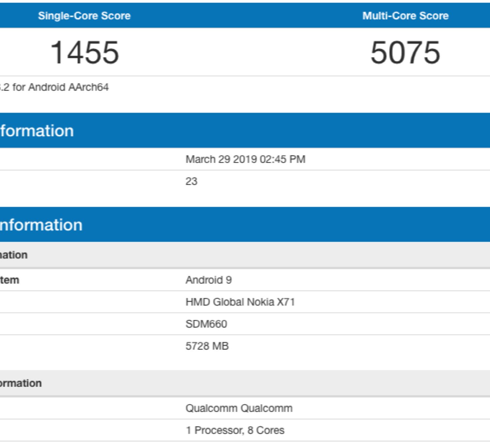Click the Multi-Core Score column header
The width and height of the screenshot is (490, 448).
pos(405,16)
